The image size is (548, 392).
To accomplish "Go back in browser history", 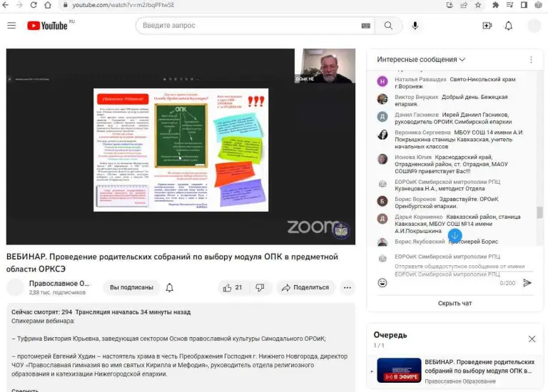I will click(6, 5).
